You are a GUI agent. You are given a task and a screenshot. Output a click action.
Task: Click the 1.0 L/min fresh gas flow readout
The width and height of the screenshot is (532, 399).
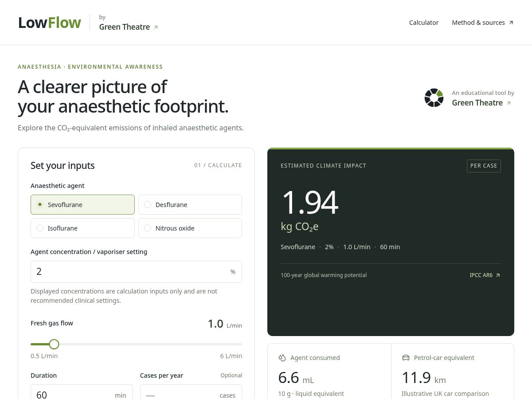[225, 324]
